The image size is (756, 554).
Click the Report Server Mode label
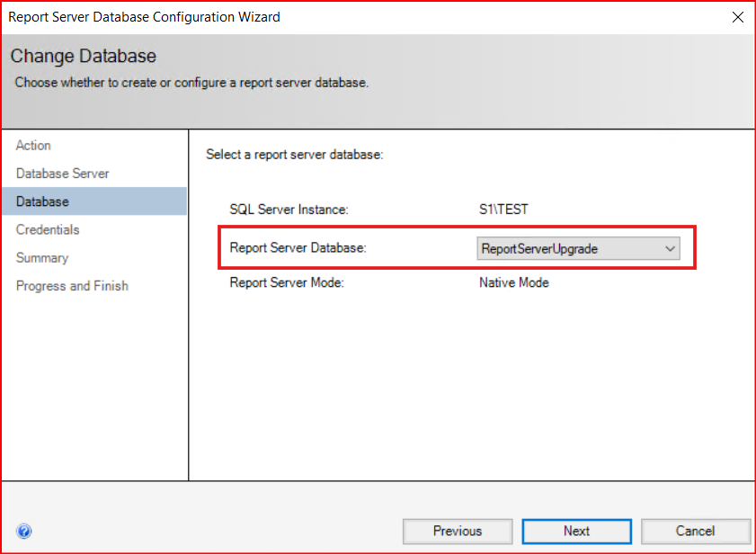coord(287,282)
